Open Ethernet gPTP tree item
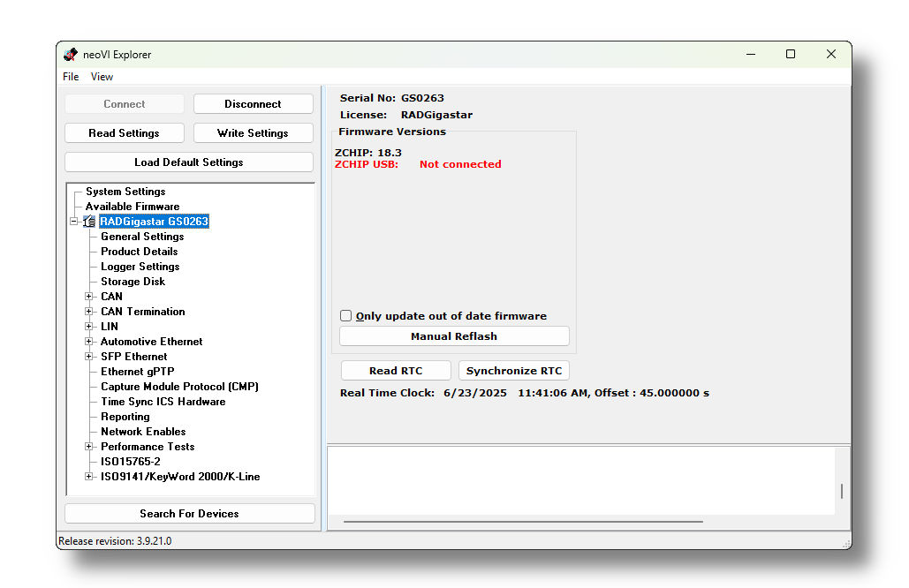The image size is (909, 588). (138, 372)
